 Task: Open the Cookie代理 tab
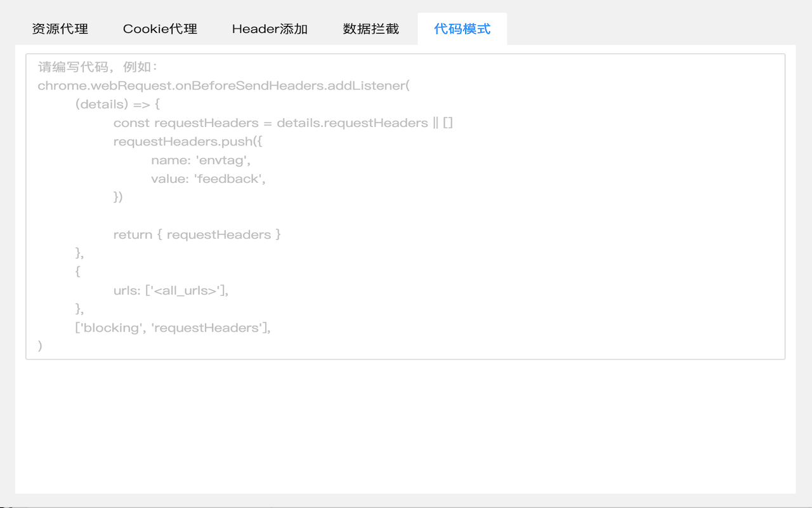tap(160, 29)
